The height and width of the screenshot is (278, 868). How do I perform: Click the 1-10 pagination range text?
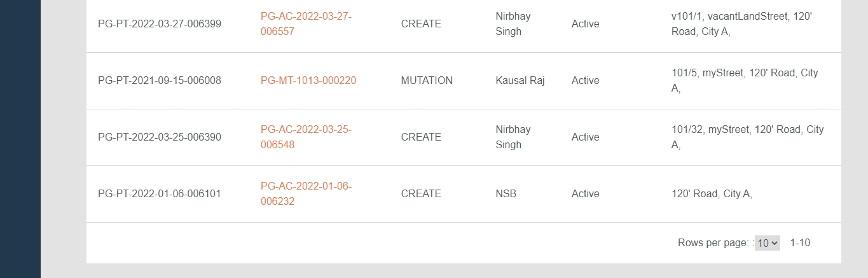[x=800, y=242]
